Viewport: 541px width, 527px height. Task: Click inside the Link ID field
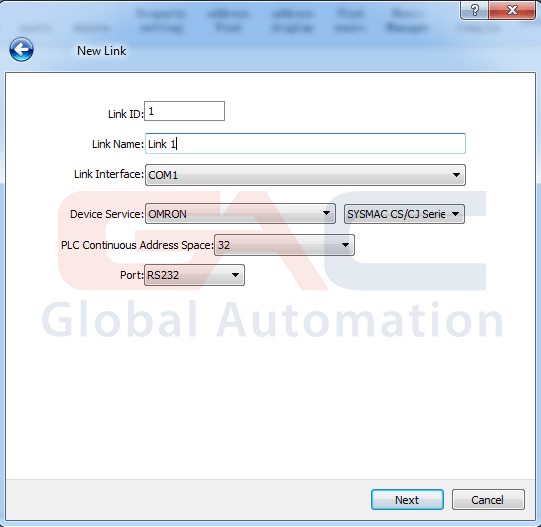184,111
